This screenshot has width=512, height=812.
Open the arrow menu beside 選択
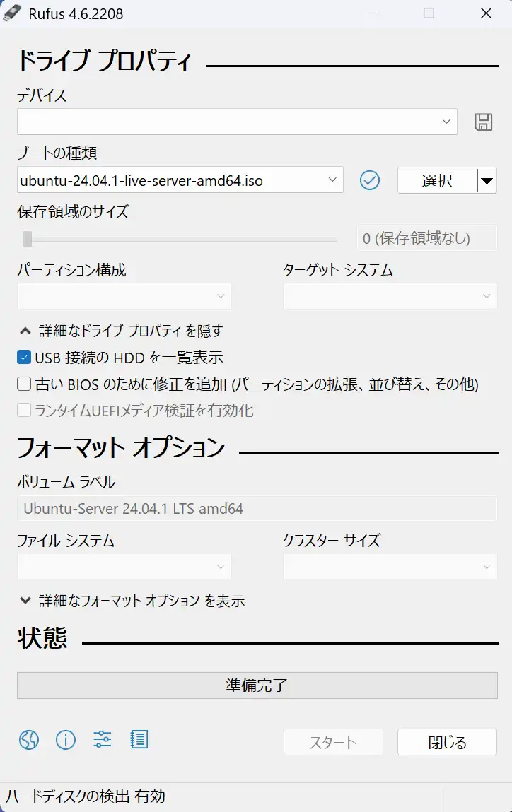pos(487,180)
